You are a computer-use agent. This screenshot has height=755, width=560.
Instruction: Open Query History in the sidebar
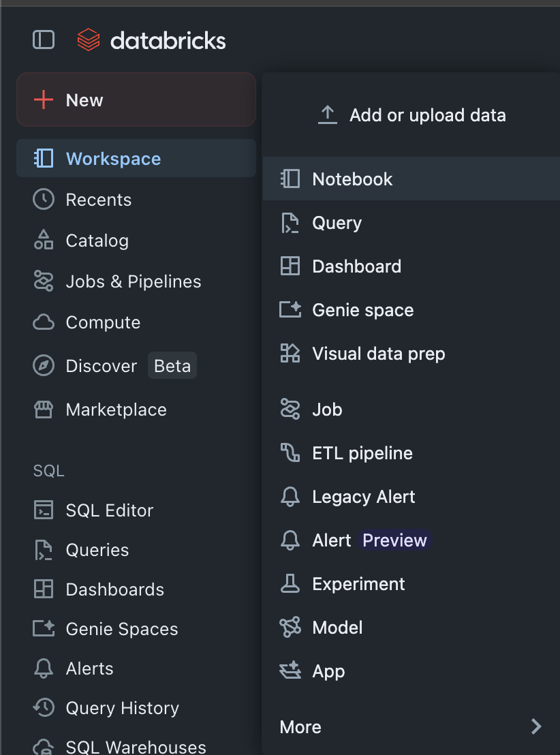[x=136, y=708]
